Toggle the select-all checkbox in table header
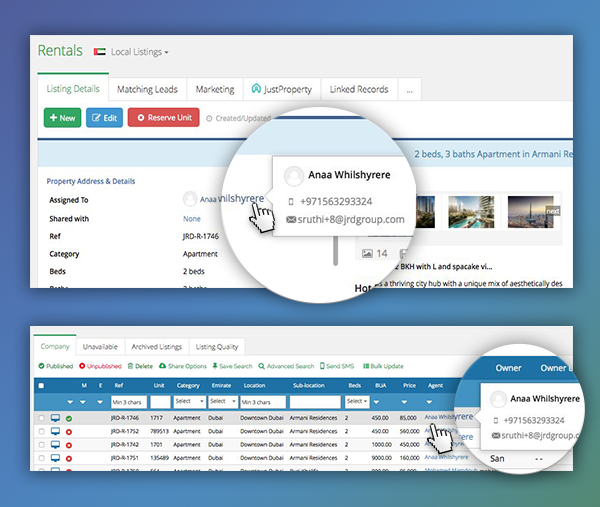 pyautogui.click(x=41, y=386)
